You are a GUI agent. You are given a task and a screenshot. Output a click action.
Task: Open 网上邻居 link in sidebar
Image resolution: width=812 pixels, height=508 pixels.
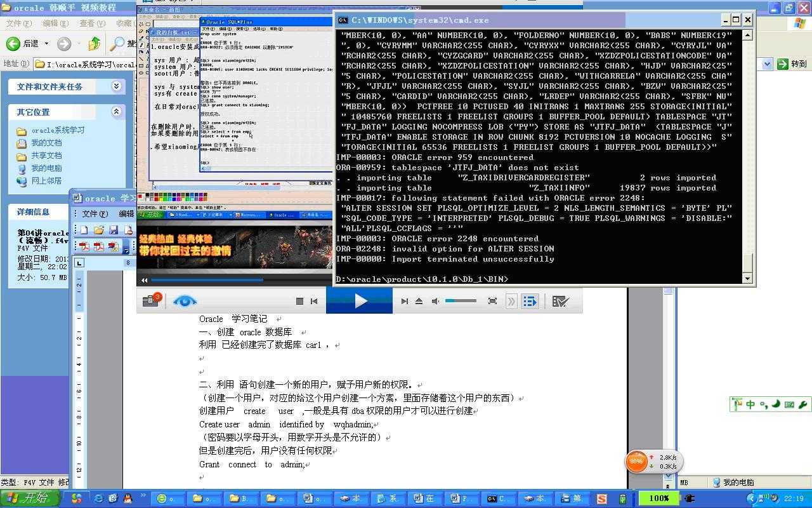[x=46, y=181]
